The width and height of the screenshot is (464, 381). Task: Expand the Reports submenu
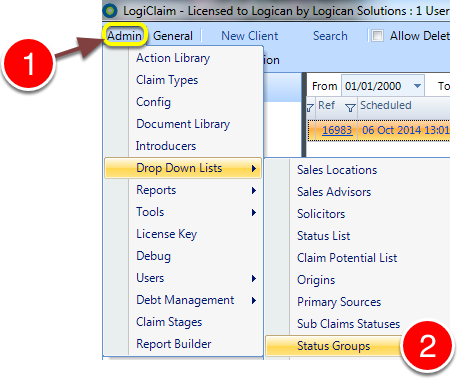183,190
